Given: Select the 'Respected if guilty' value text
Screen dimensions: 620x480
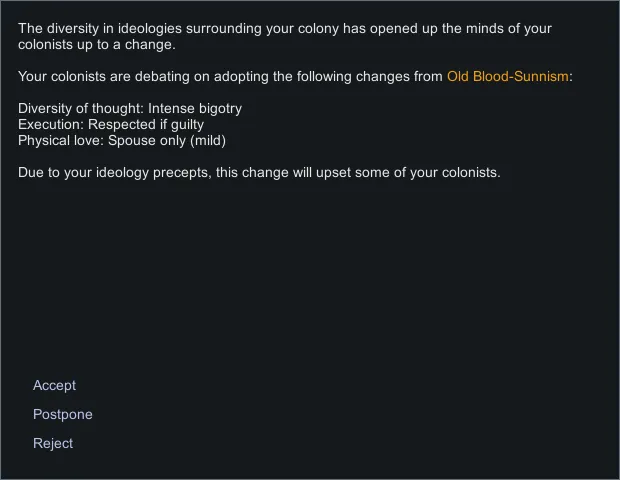Looking at the screenshot, I should click(x=146, y=124).
